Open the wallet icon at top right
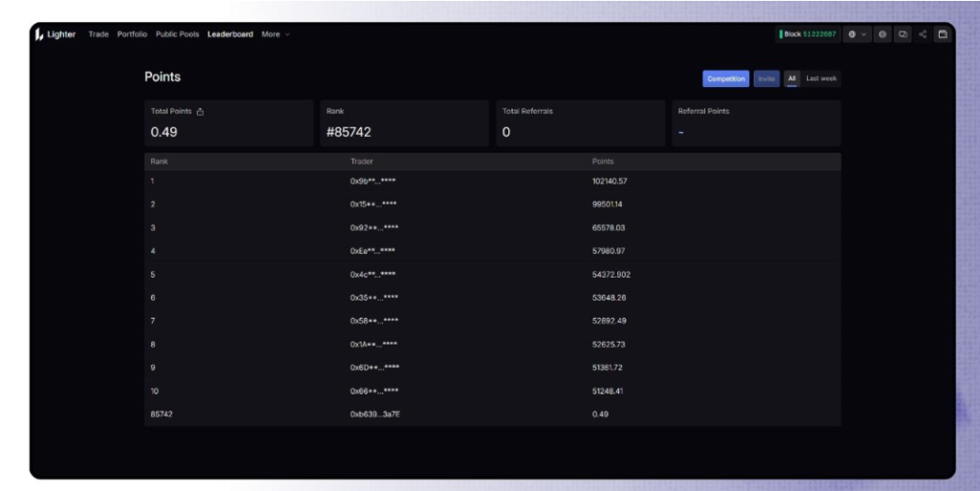980x491 pixels. click(x=942, y=34)
